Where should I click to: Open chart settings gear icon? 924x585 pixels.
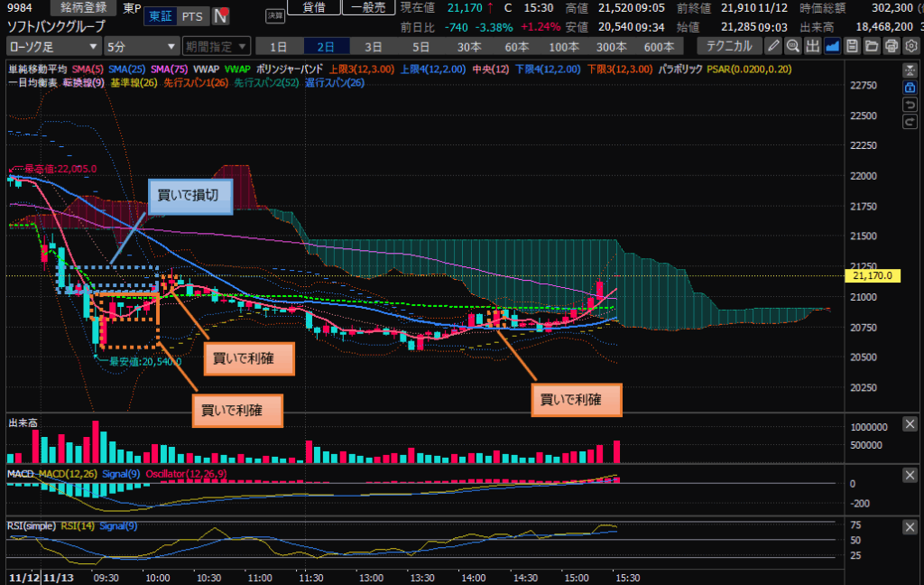click(x=910, y=46)
